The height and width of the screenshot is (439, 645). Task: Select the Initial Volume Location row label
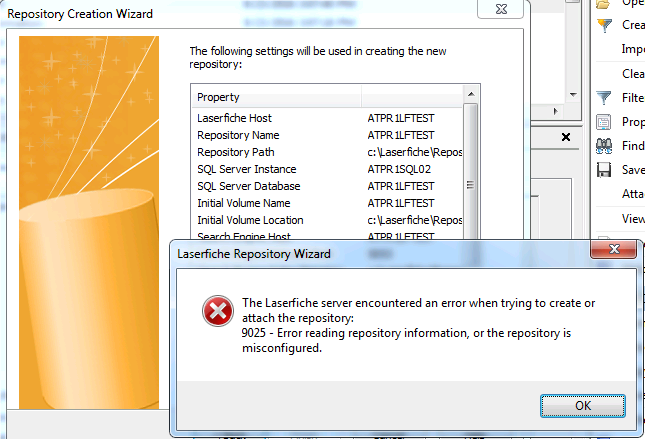click(250, 220)
